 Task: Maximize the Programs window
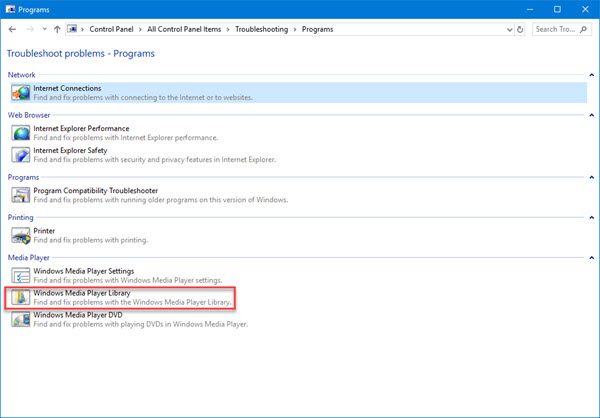pyautogui.click(x=558, y=9)
